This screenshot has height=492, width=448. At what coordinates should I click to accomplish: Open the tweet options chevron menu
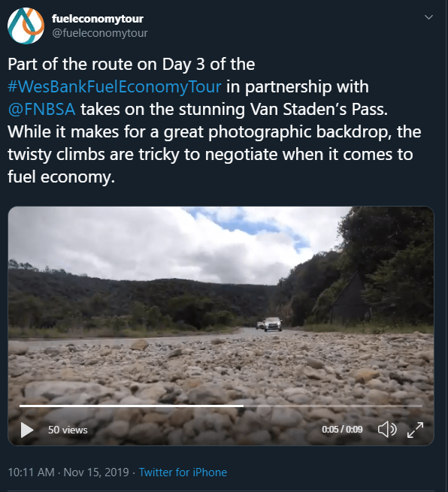pos(428,17)
